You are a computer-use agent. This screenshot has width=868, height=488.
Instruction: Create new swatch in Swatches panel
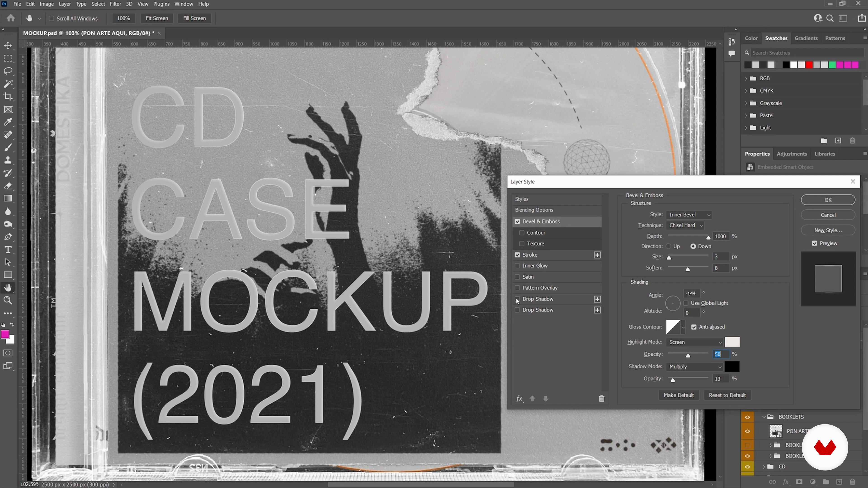(x=838, y=141)
